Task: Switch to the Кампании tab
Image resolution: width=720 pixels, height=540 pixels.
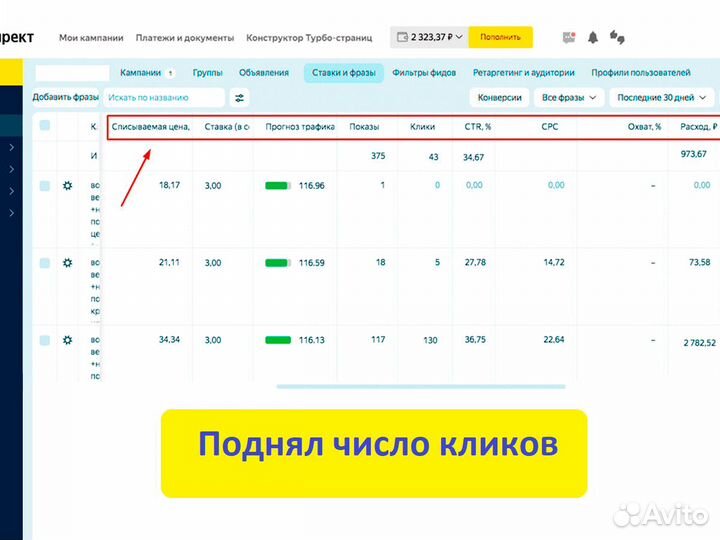Action: [147, 73]
